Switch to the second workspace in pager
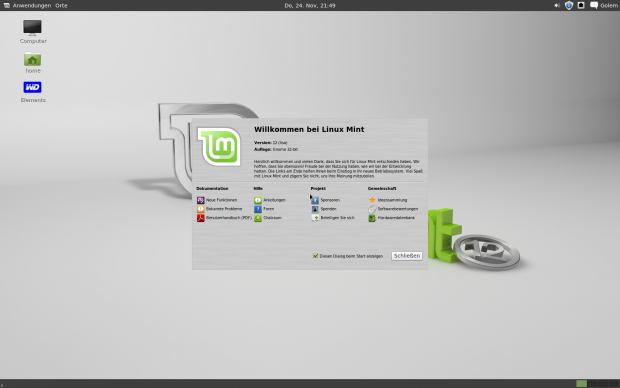This screenshot has width=620, height=388. tap(592, 384)
